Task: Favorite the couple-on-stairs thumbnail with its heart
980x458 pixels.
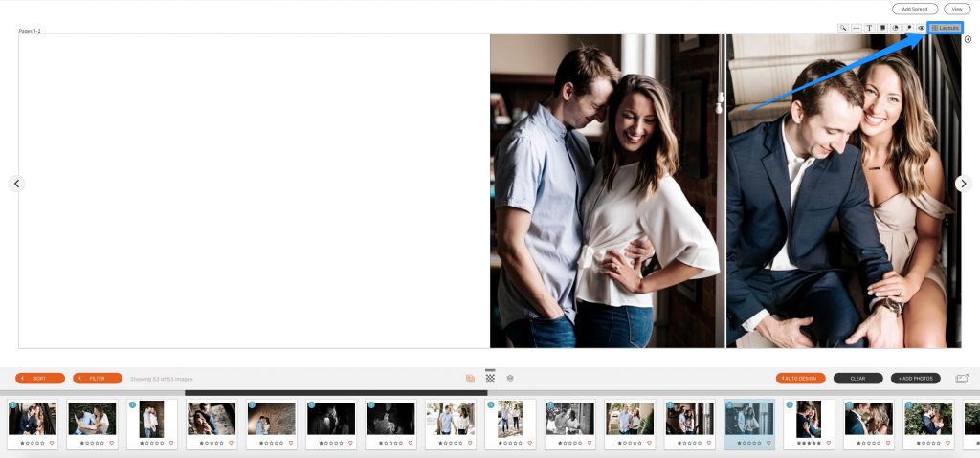Action: pyautogui.click(x=52, y=443)
